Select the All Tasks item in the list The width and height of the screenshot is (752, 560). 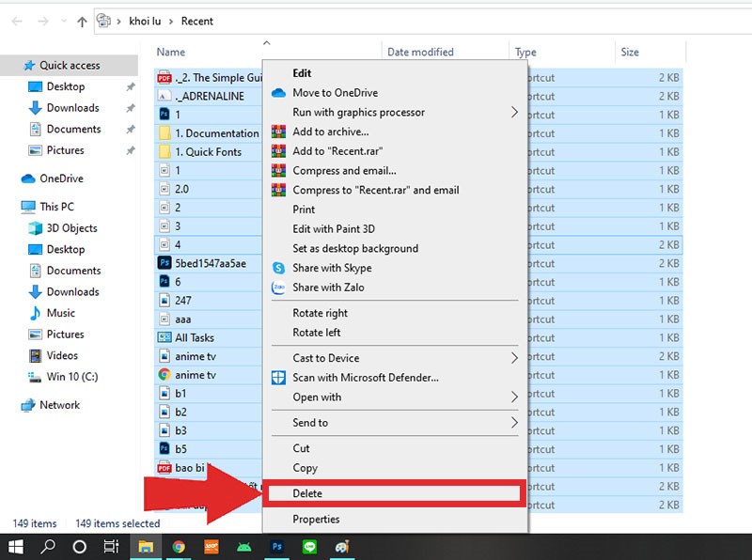(186, 338)
